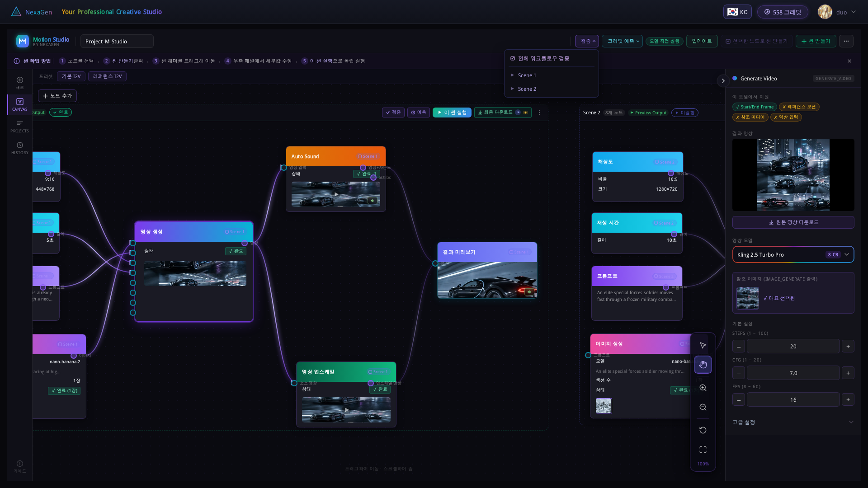Click 558 크레딧 credits button
Screen dimensions: 868x488
click(783, 12)
